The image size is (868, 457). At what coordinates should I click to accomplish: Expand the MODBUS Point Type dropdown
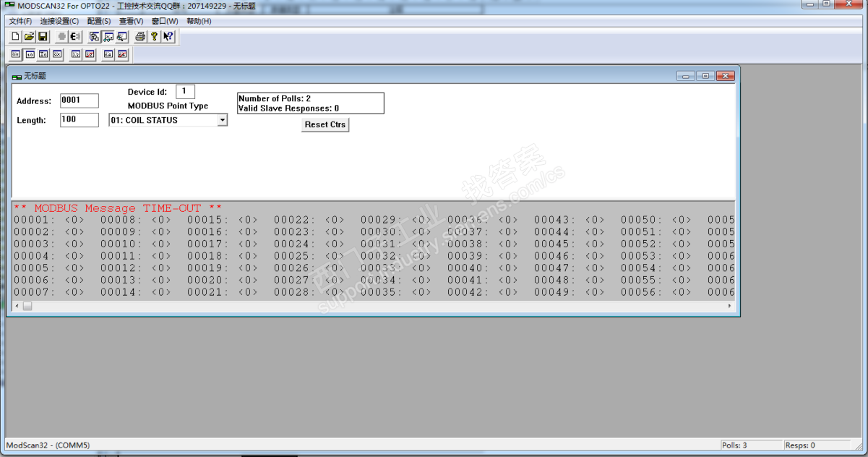(222, 120)
